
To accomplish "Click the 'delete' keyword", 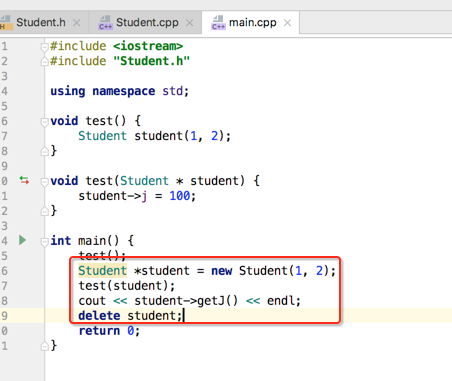I will [99, 315].
